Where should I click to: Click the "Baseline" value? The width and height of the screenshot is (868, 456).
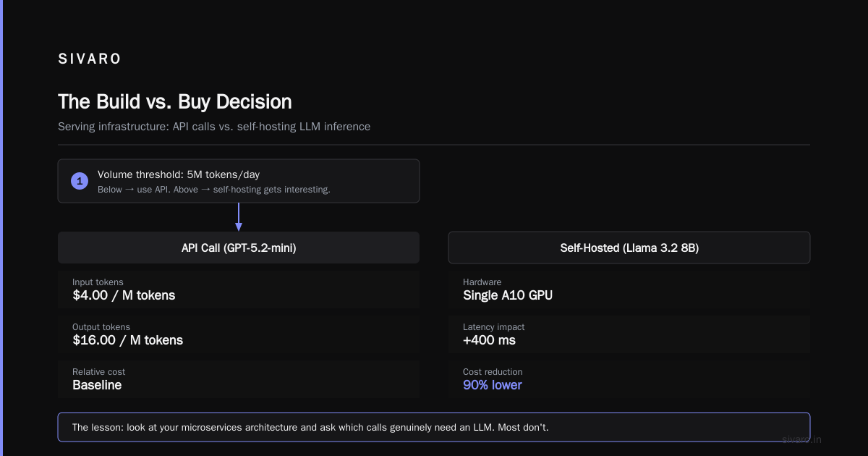pyautogui.click(x=97, y=385)
